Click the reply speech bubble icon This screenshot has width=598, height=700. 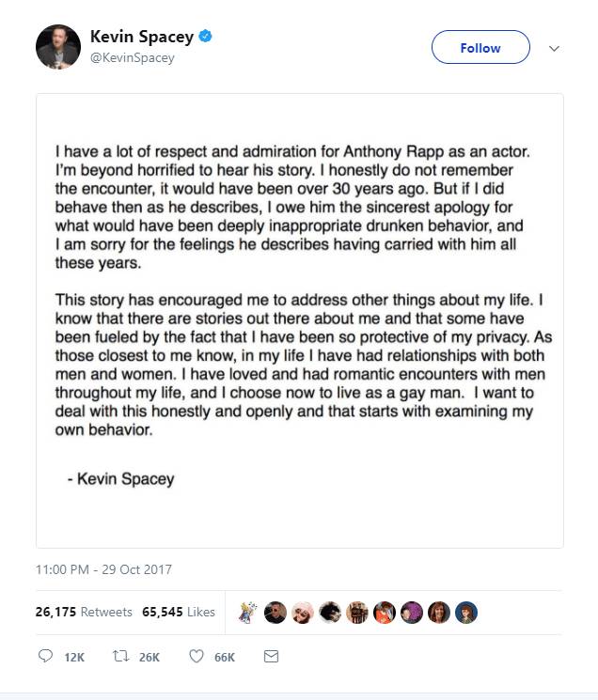click(x=45, y=657)
